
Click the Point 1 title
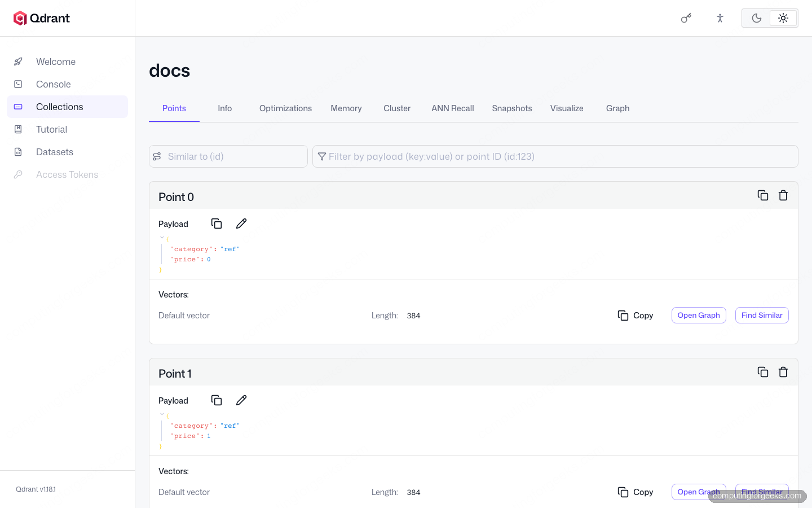(x=175, y=374)
